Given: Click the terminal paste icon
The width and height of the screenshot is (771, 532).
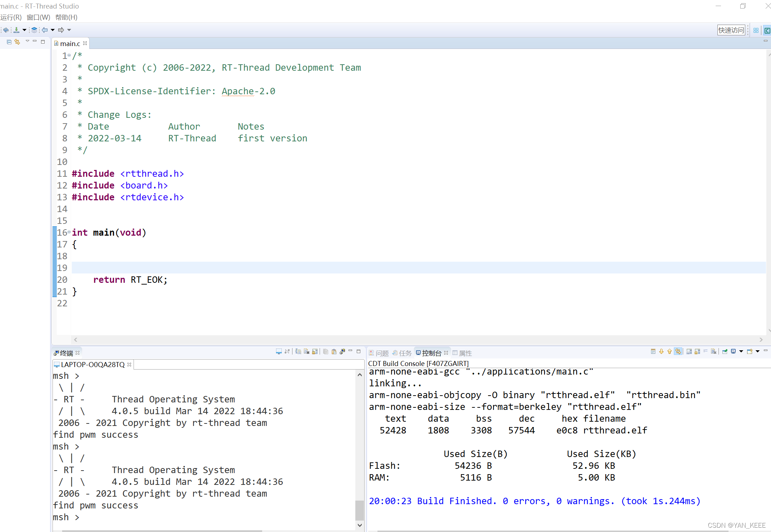Looking at the screenshot, I should coord(334,351).
